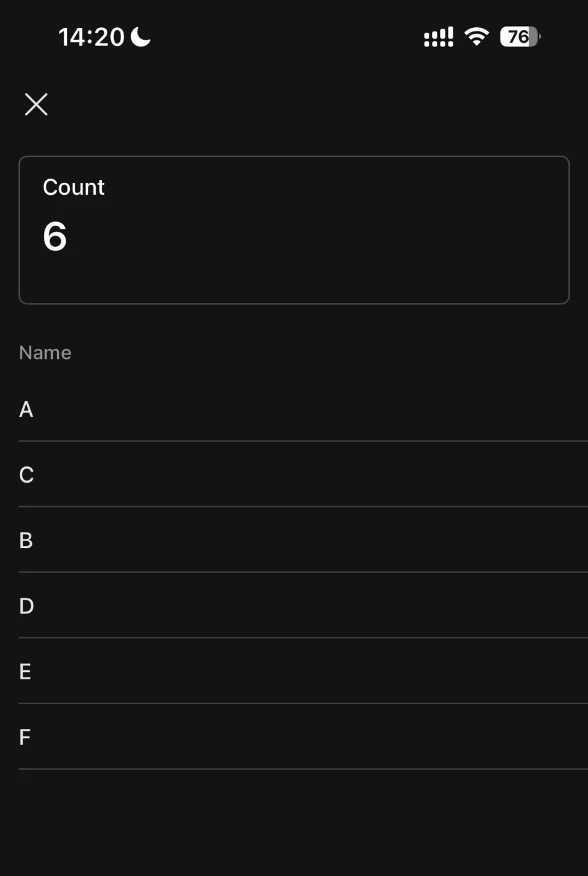Sort by the Name column header

tap(45, 353)
